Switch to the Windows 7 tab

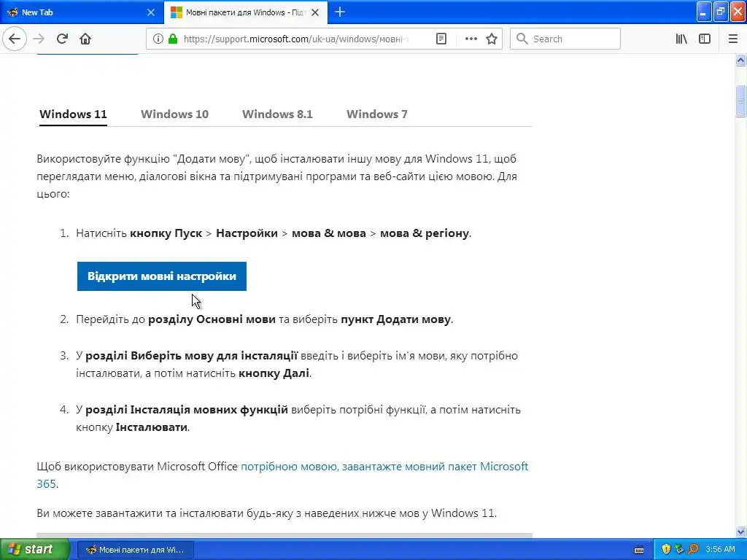point(377,114)
